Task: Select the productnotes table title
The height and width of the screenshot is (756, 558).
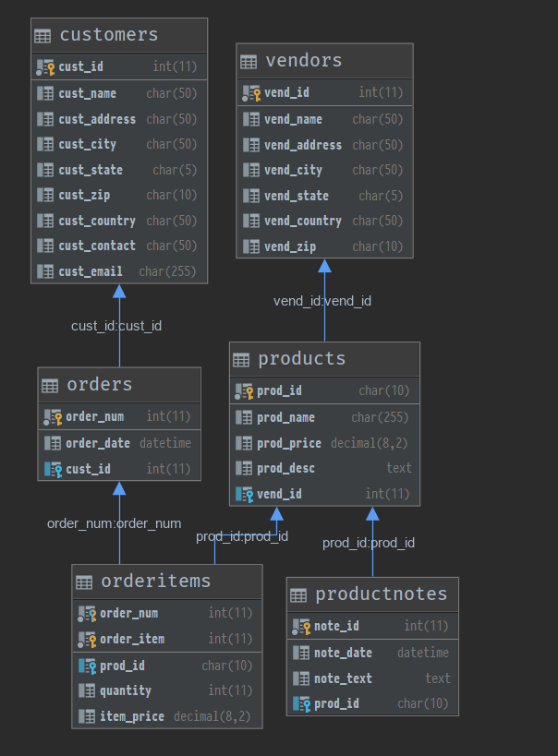Action: [382, 594]
